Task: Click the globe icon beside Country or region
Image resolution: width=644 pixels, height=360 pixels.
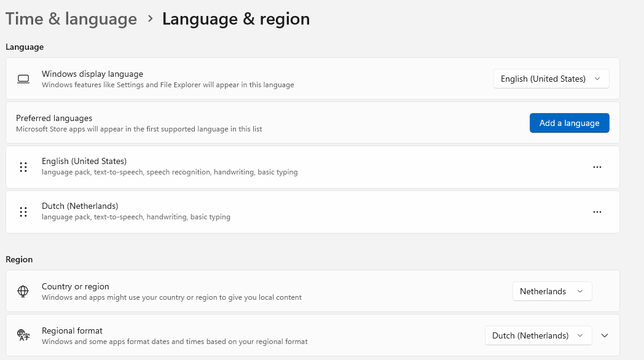Action: (x=23, y=291)
